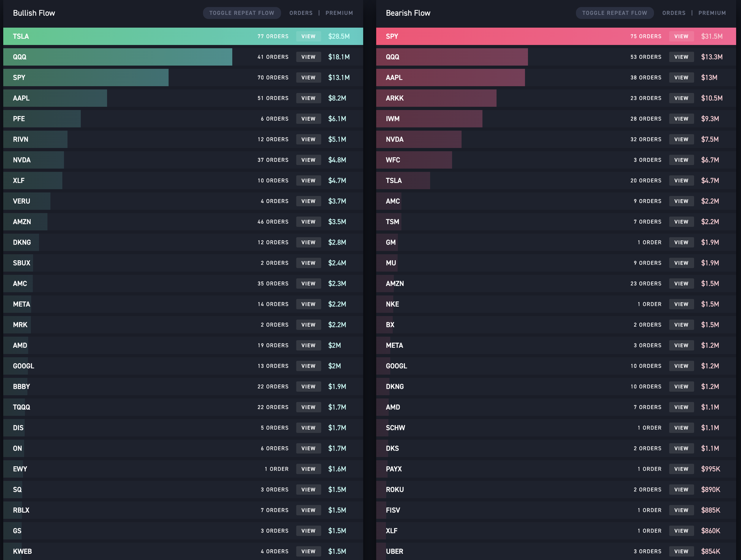
Task: Toggle repeat flow in Bearish Flow panel
Action: (x=614, y=13)
